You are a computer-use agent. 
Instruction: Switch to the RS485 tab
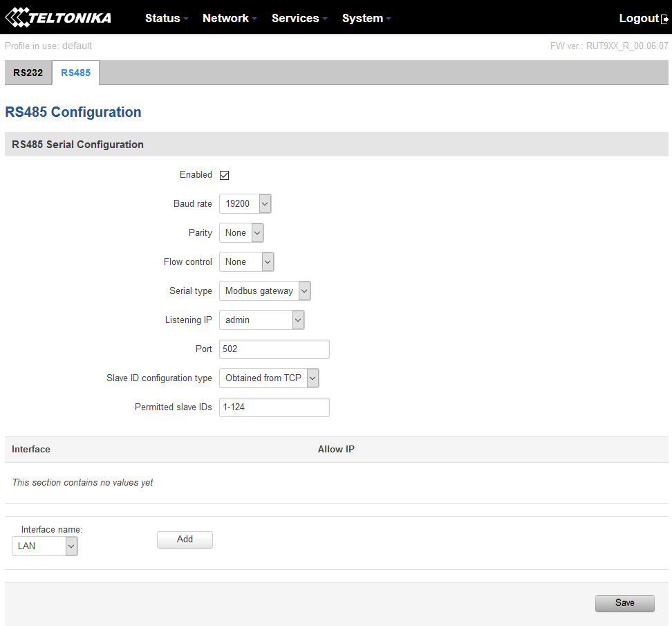75,72
